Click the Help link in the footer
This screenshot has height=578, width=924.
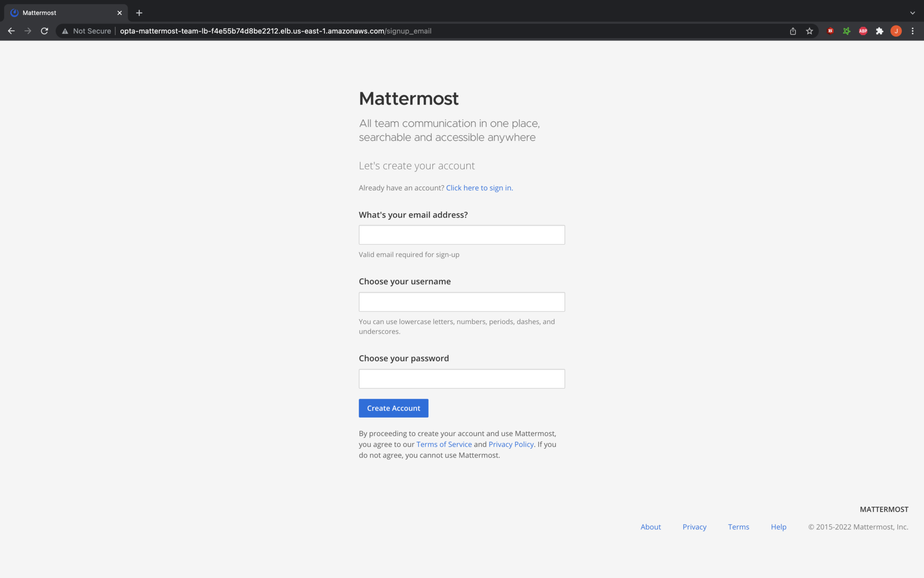pyautogui.click(x=778, y=527)
